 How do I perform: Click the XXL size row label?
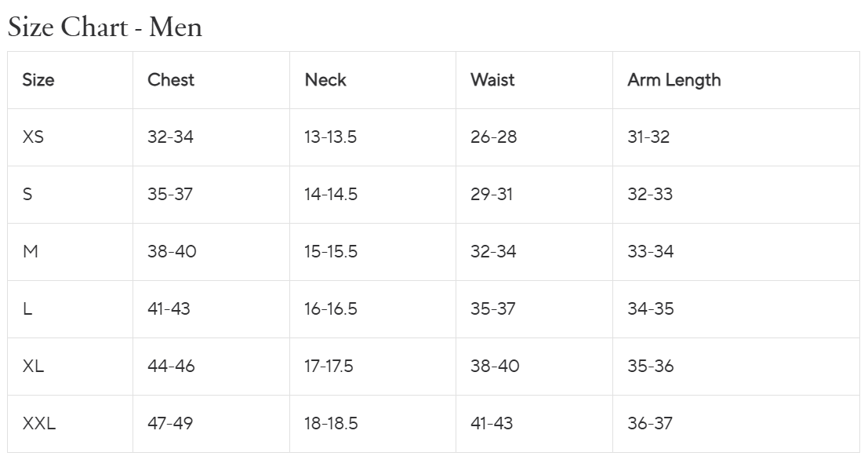(38, 424)
